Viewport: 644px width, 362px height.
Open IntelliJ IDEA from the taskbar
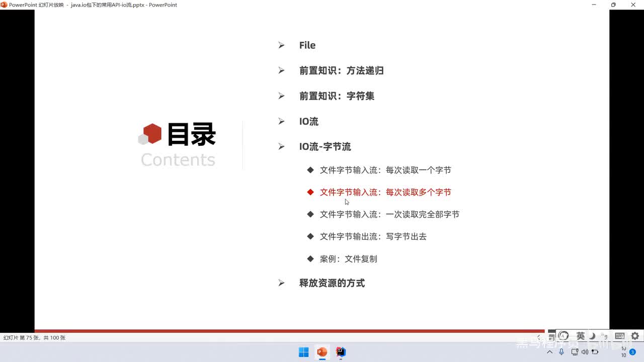pyautogui.click(x=341, y=352)
